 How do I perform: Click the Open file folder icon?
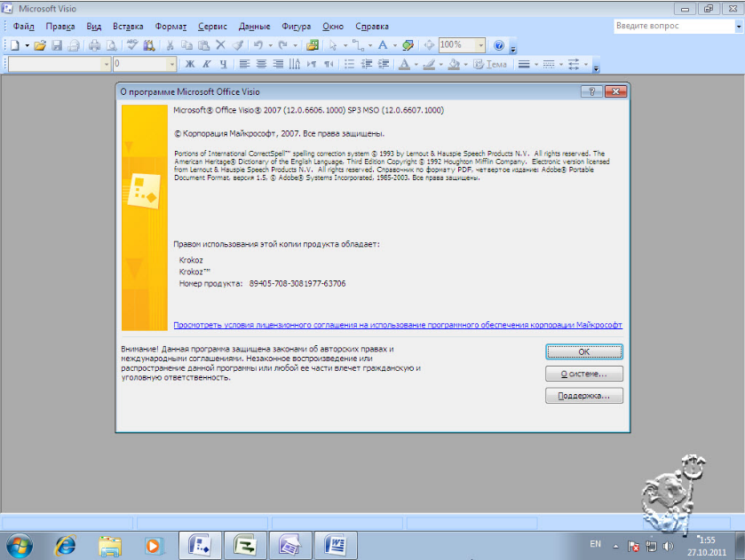coord(40,45)
